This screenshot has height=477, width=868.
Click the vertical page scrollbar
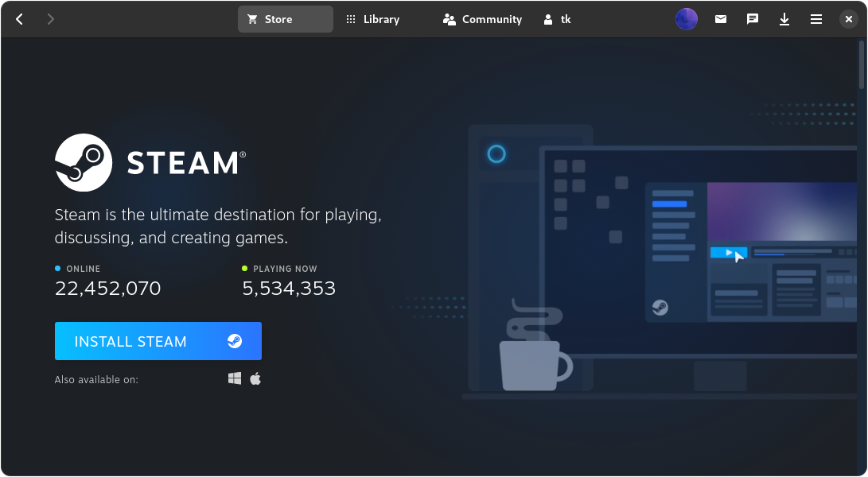[x=862, y=64]
